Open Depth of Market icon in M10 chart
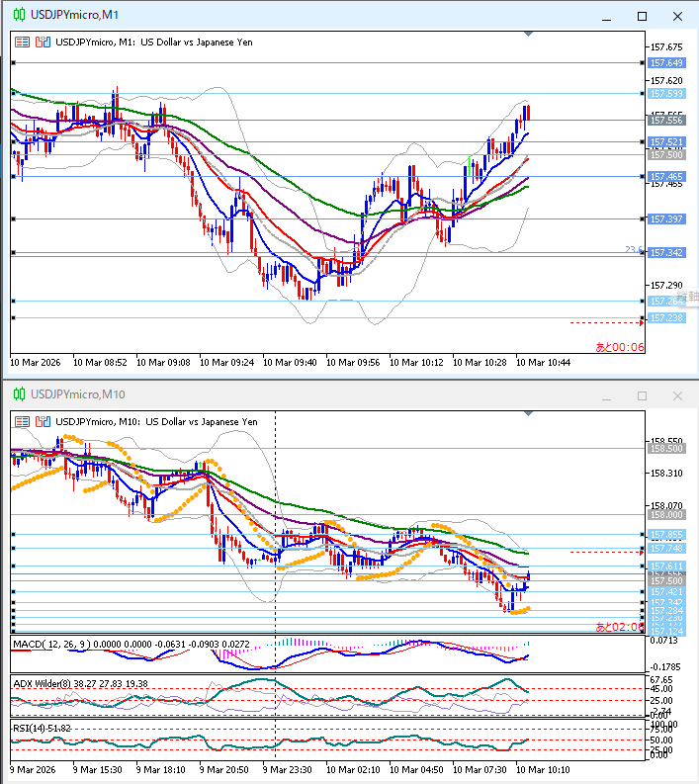 (42, 421)
